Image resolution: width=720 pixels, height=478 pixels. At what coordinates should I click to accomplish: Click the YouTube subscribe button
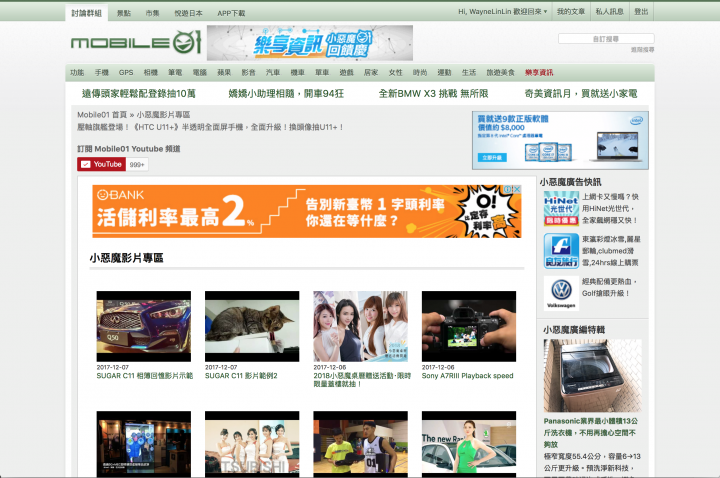(x=101, y=164)
